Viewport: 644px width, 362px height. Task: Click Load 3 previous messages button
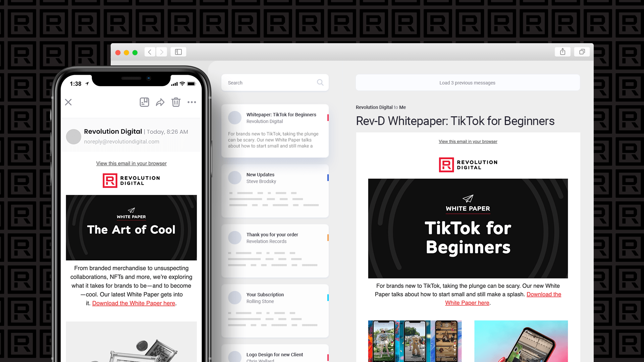pos(468,83)
